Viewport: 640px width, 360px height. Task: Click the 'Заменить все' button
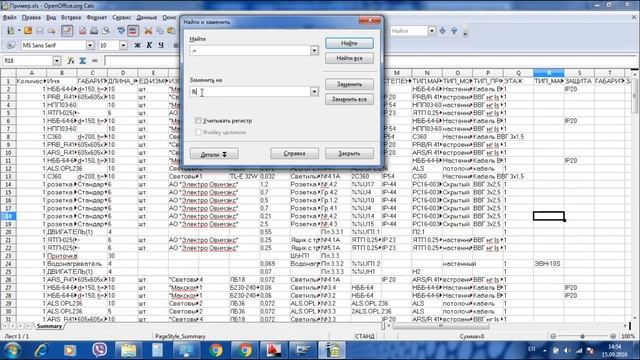[349, 99]
